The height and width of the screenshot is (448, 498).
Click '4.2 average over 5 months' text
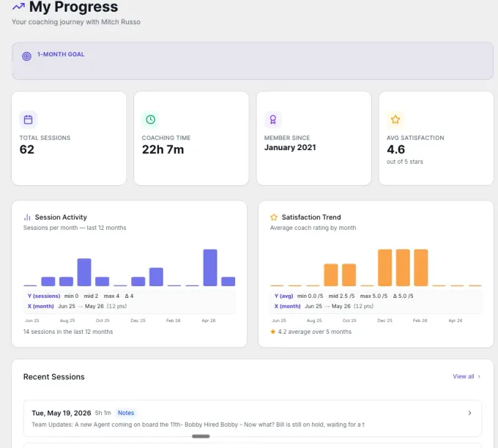pos(314,332)
